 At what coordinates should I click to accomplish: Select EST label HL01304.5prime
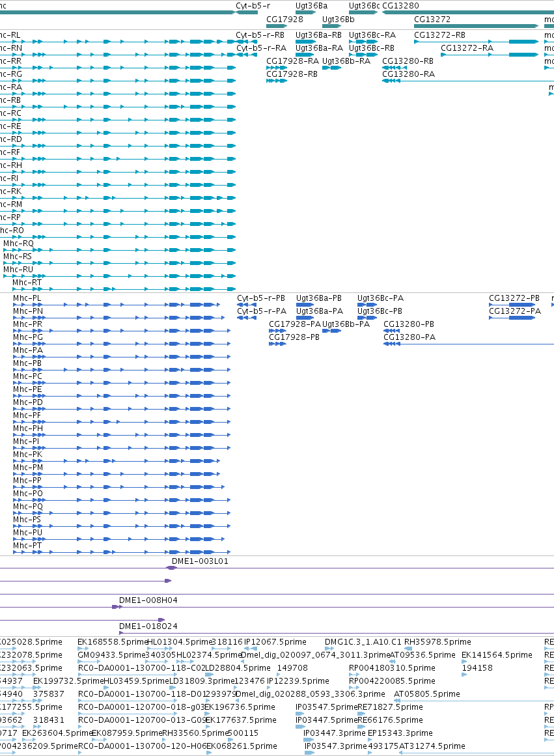(180, 642)
